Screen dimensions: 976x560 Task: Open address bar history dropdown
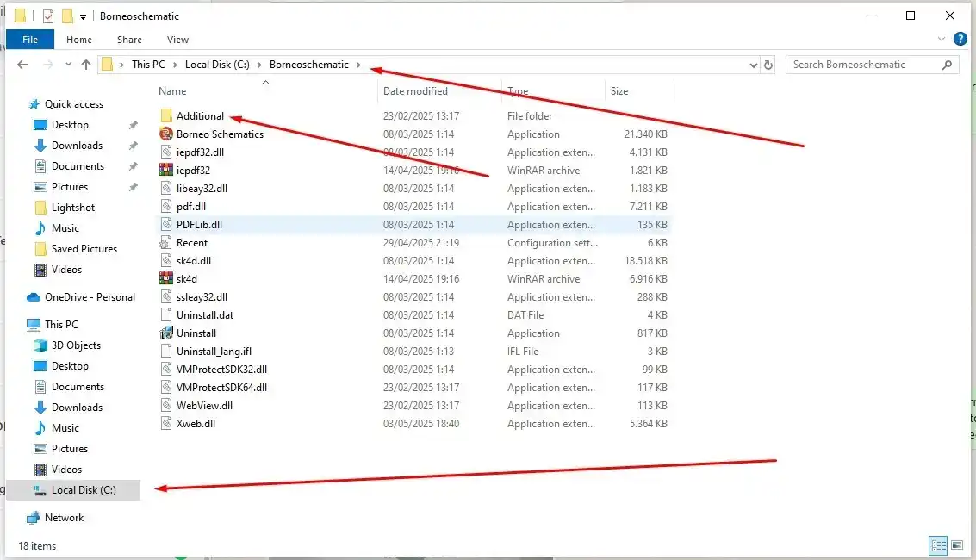[x=753, y=65]
